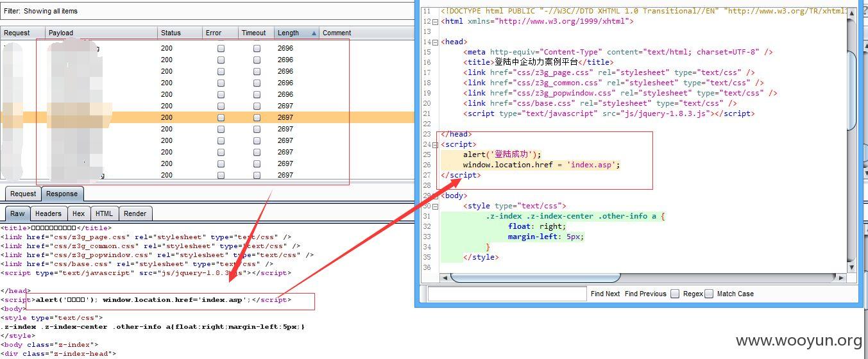This screenshot has width=868, height=359.
Task: Switch to the Response tab
Action: click(62, 194)
